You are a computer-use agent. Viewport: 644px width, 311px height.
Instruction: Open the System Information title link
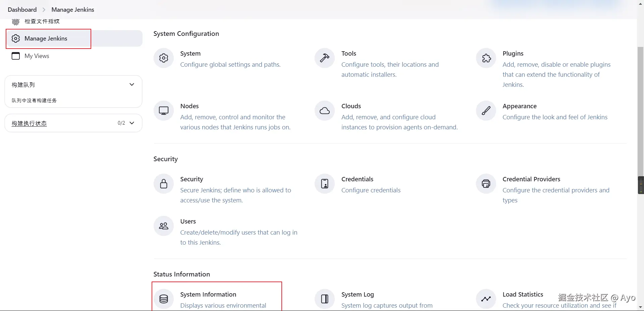(x=208, y=295)
